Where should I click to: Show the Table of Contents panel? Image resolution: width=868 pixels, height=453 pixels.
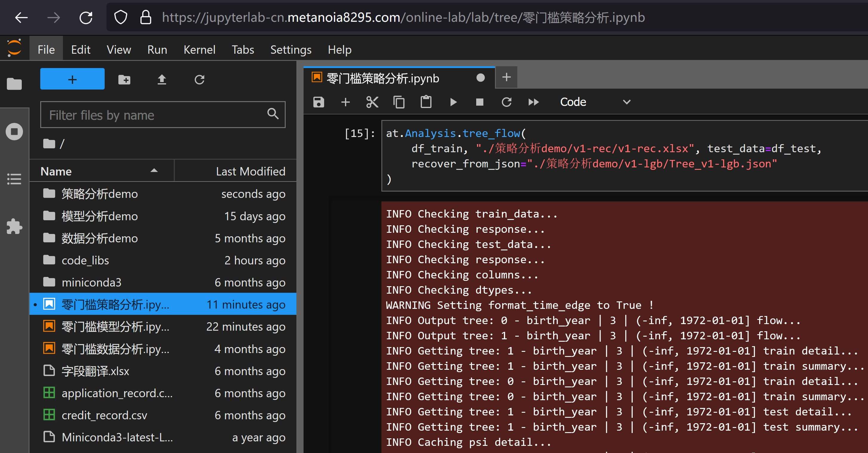(14, 179)
